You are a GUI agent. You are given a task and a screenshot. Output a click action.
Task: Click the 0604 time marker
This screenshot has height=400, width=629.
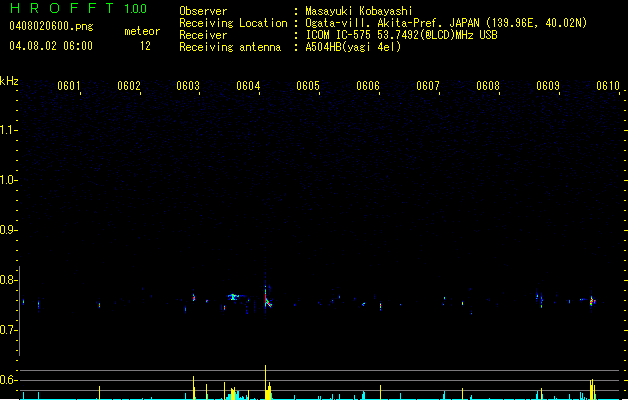(x=248, y=86)
